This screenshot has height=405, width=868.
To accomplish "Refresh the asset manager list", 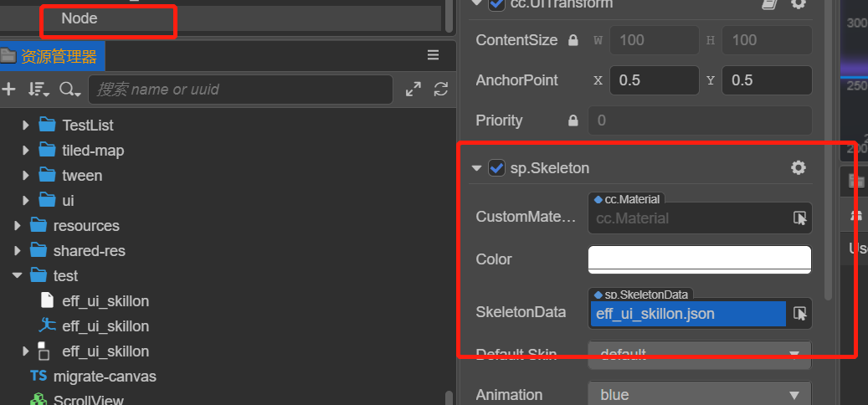I will point(441,90).
